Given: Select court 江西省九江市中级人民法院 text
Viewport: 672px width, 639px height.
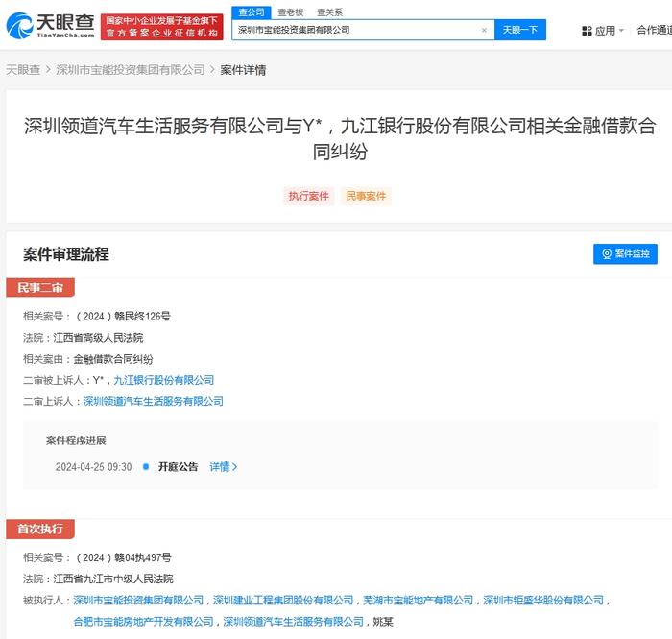Looking at the screenshot, I should [113, 580].
